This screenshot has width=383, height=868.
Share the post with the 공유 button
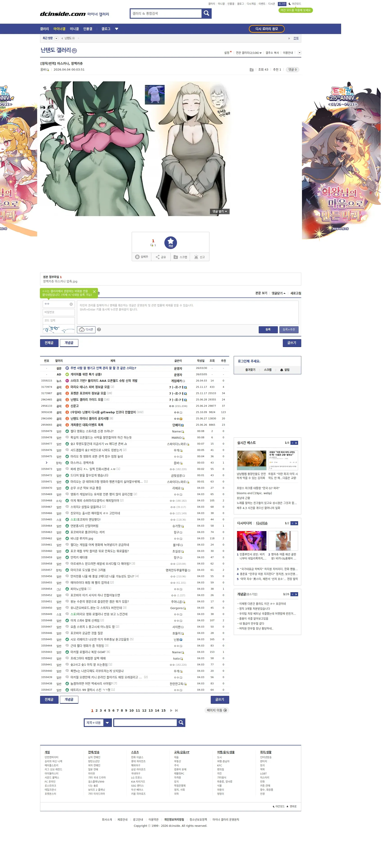[161, 257]
